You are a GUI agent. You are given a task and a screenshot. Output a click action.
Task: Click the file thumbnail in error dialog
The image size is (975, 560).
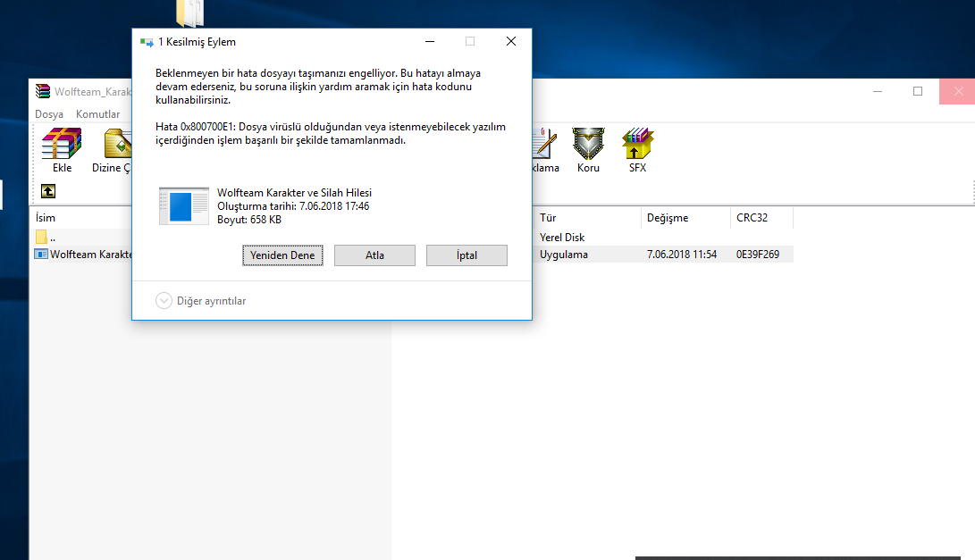tap(183, 205)
